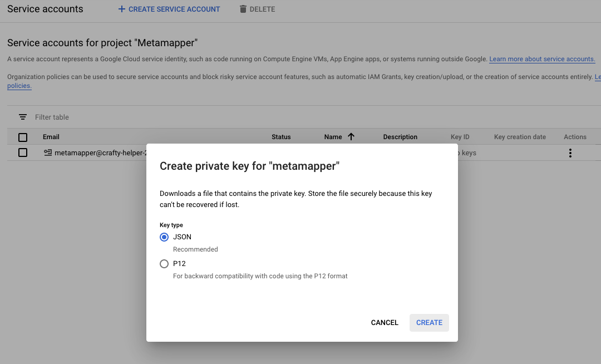Click the Create Service Account toolbar button
Screen dimensions: 601x364
pyautogui.click(x=169, y=9)
